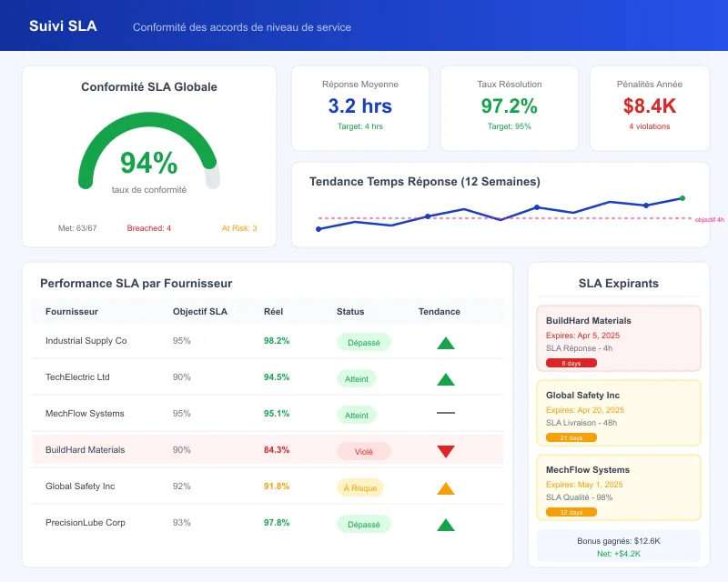Viewport: 728px width, 582px height.
Task: Click the green upward trend arrow for Industrial Supply Co
Action: coord(446,341)
